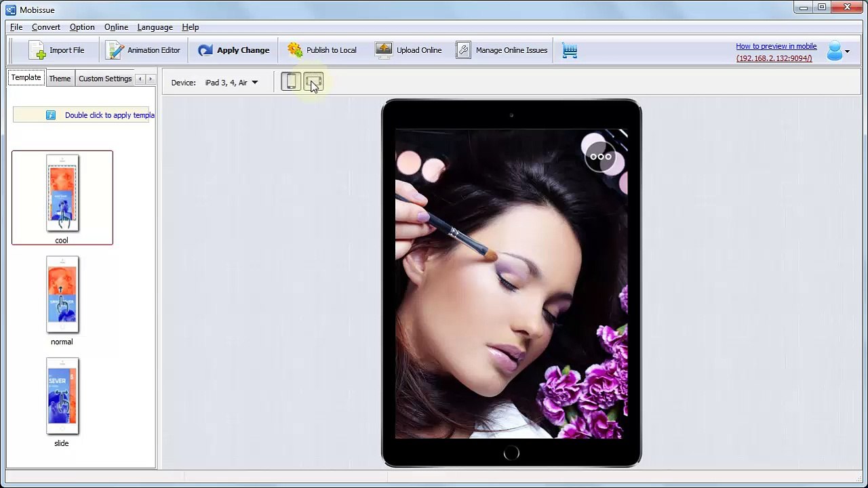Open the Language menu
The image size is (868, 488).
pyautogui.click(x=155, y=27)
